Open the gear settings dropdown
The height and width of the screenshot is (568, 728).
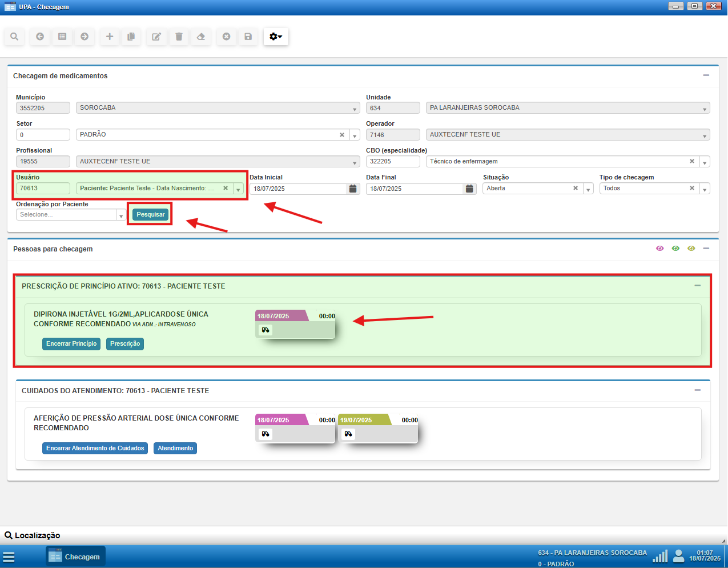click(276, 37)
